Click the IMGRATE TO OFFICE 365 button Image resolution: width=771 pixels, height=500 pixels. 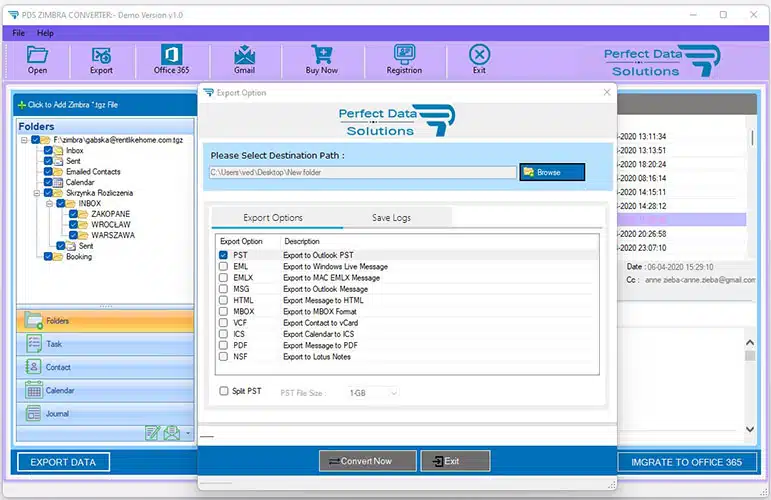click(687, 462)
